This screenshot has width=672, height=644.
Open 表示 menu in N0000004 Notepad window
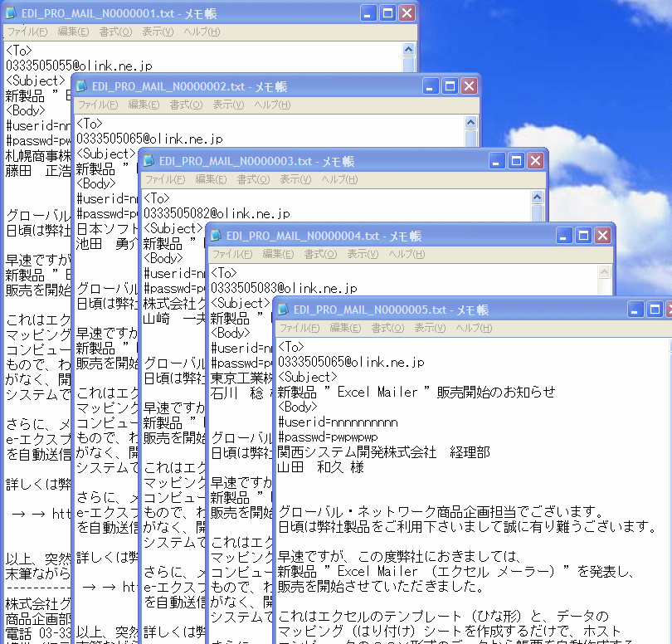tap(363, 254)
